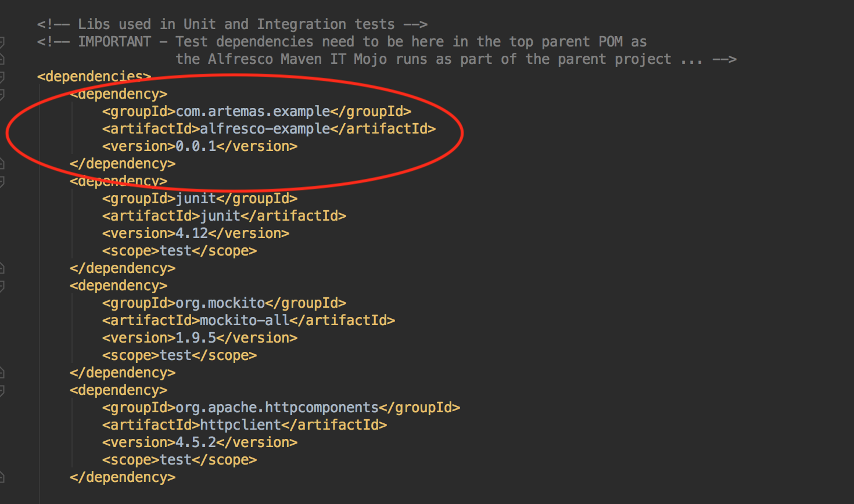The image size is (854, 504).
Task: Click the artifactId line "mockito-all"
Action: pyautogui.click(x=249, y=321)
